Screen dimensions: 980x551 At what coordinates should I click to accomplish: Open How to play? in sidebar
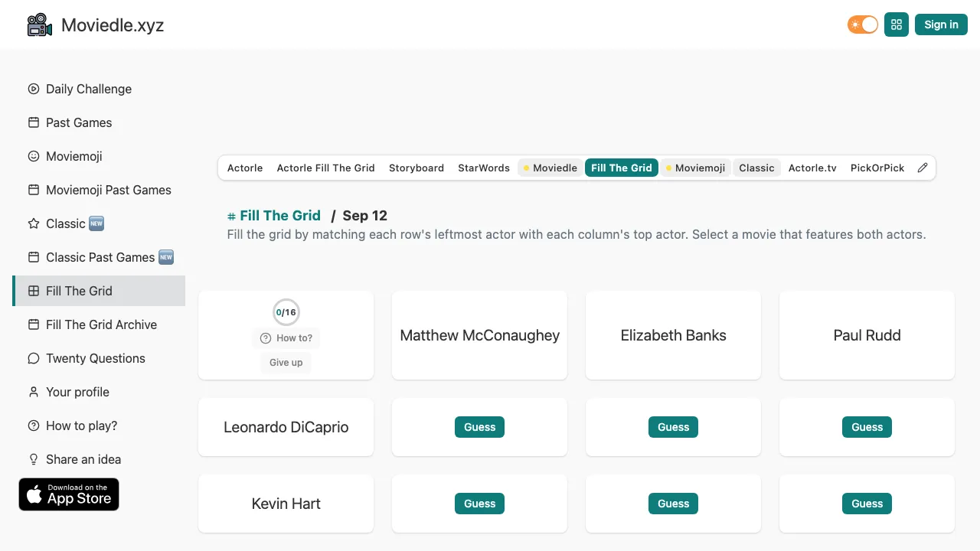pyautogui.click(x=99, y=425)
